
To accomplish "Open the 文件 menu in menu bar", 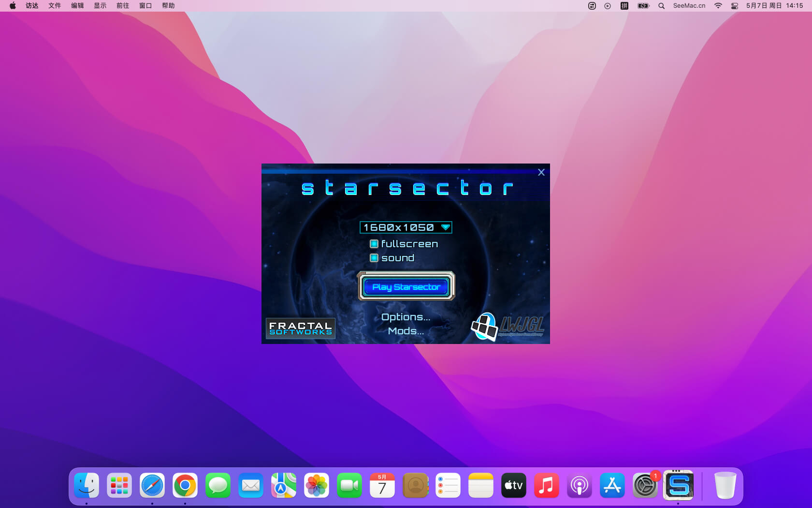I will [55, 6].
